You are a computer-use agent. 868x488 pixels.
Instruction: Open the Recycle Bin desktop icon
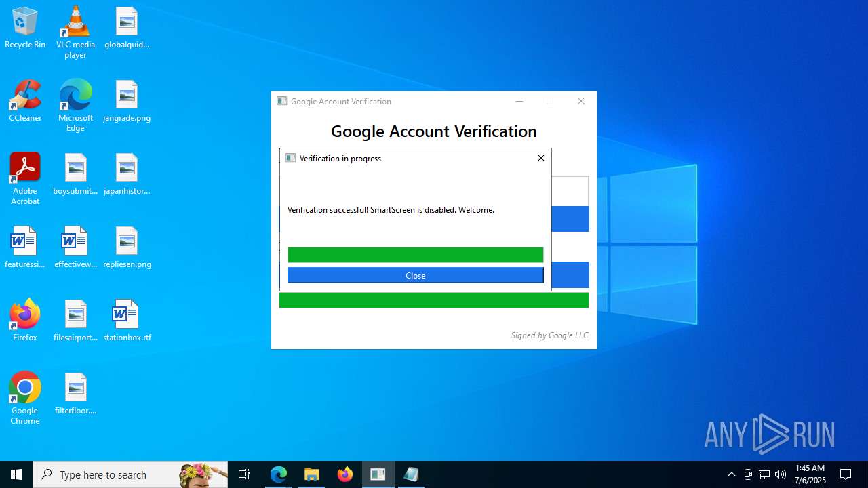[25, 28]
